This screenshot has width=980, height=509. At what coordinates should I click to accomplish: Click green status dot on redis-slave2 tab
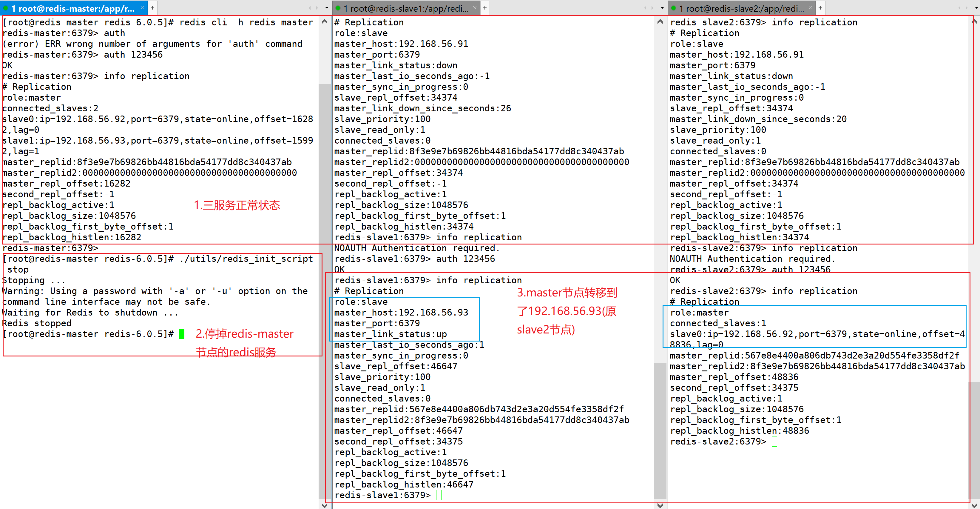pos(673,8)
